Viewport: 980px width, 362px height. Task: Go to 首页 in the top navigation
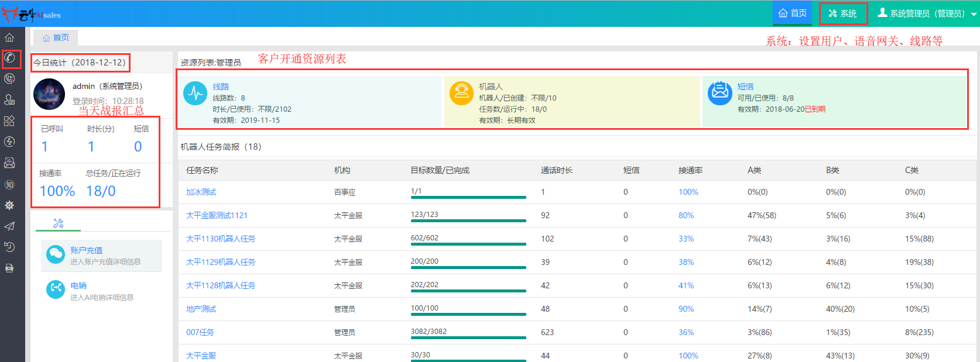(793, 13)
